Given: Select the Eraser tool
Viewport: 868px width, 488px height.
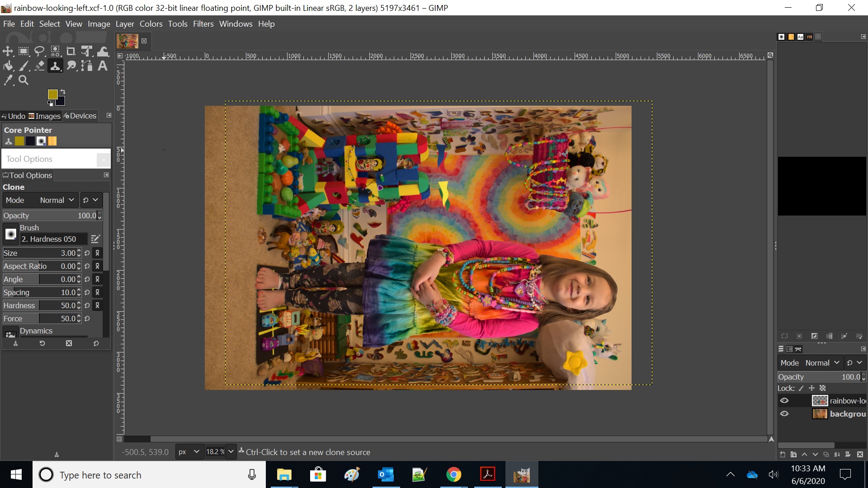Looking at the screenshot, I should click(39, 66).
